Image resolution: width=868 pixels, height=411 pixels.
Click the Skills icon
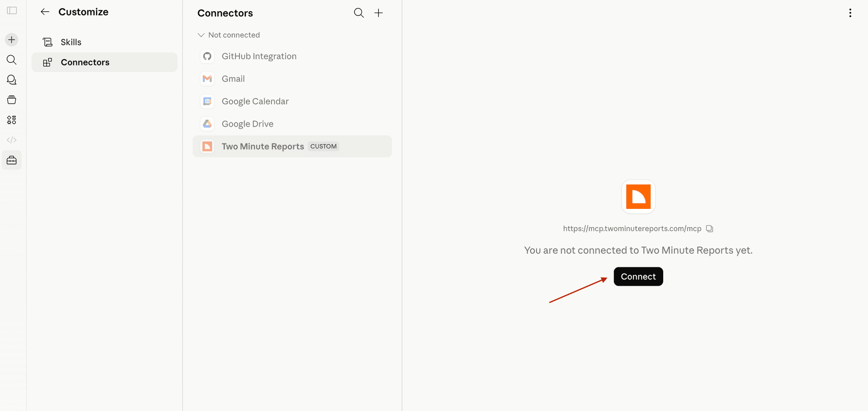tap(47, 42)
